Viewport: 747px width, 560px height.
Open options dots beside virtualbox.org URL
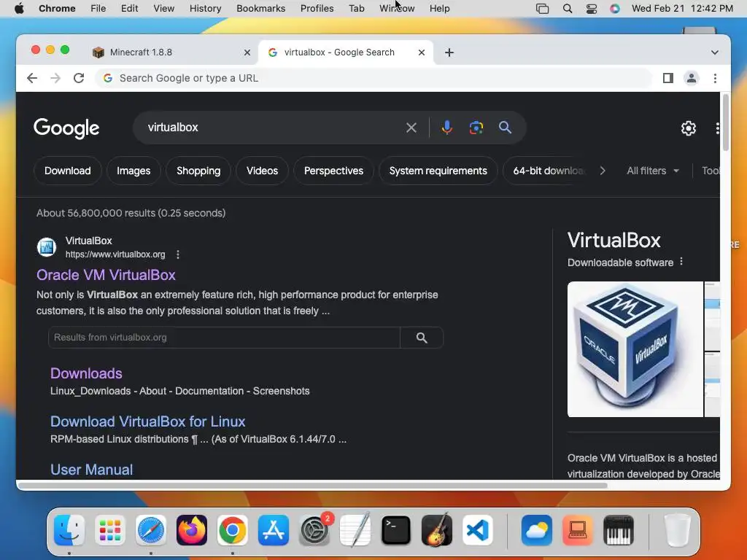click(178, 254)
